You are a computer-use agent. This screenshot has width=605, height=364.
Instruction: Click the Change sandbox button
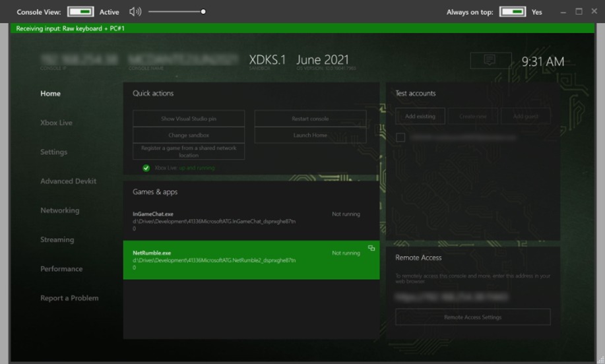click(x=189, y=135)
